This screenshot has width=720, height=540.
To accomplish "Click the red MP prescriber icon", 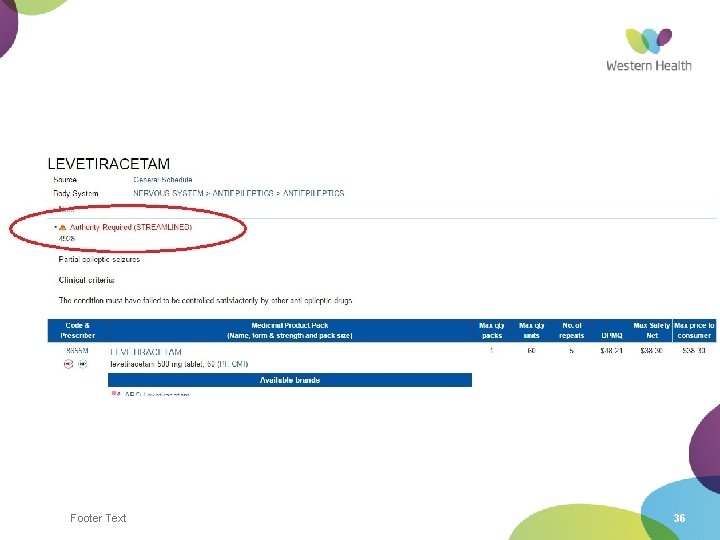I will 68,364.
